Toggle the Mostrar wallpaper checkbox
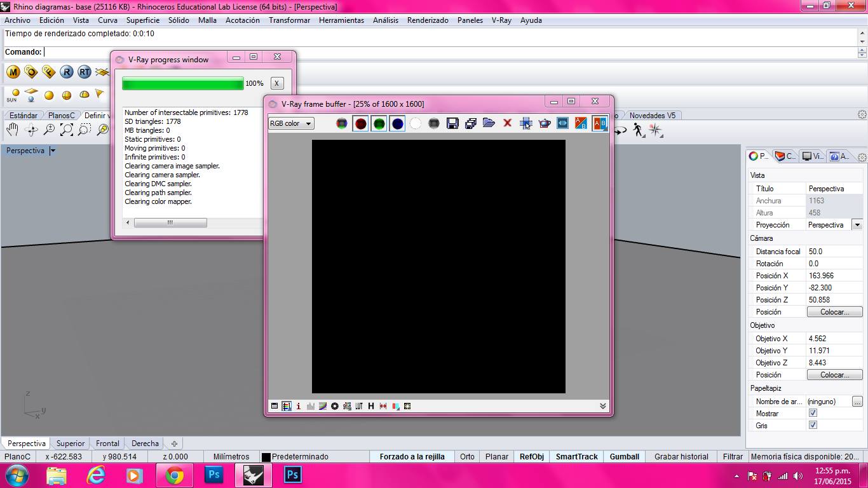The height and width of the screenshot is (488, 868). [813, 413]
